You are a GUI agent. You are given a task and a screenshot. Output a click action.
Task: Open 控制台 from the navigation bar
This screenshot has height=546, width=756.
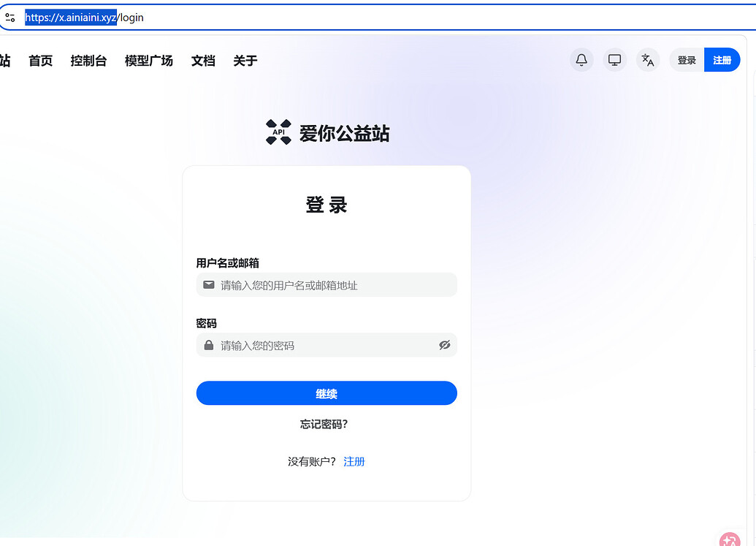(x=88, y=61)
